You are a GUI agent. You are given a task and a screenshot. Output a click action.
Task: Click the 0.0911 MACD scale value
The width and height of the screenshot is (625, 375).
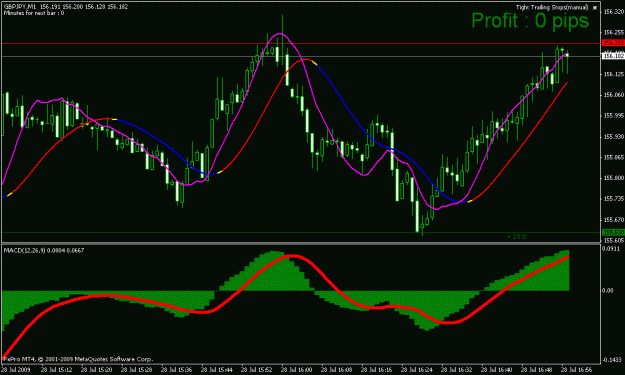click(611, 249)
